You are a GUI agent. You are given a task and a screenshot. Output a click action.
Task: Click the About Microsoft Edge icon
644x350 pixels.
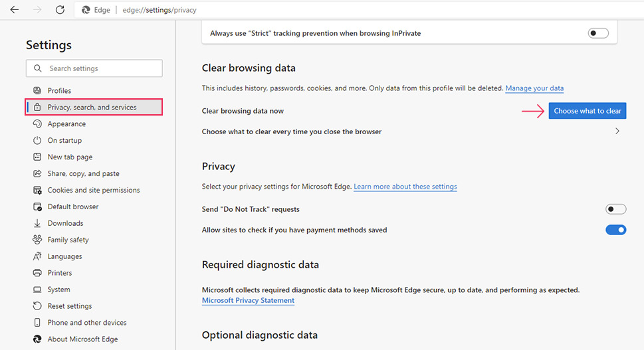coord(37,339)
